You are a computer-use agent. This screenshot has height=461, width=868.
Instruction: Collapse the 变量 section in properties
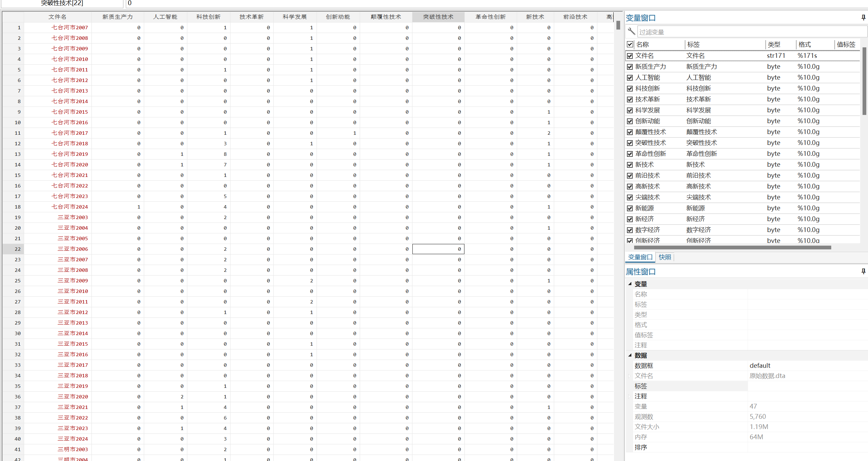tap(630, 284)
